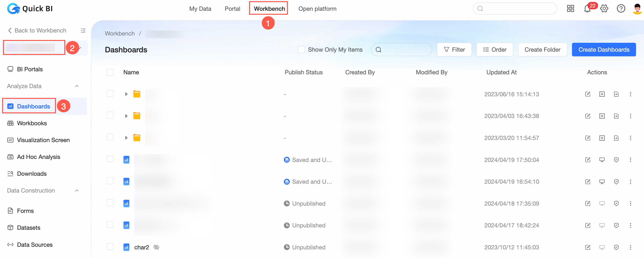
Task: Click the shield icon in char2 row
Action: [616, 247]
